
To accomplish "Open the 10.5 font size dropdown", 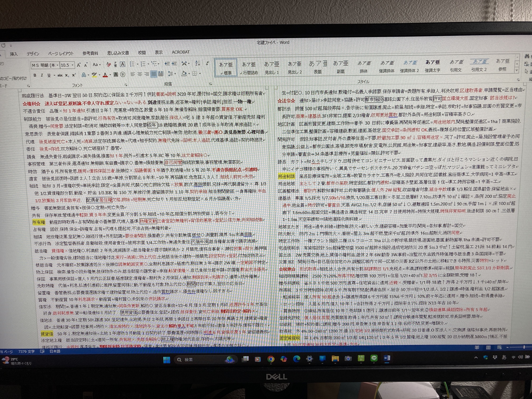I will coord(73,65).
